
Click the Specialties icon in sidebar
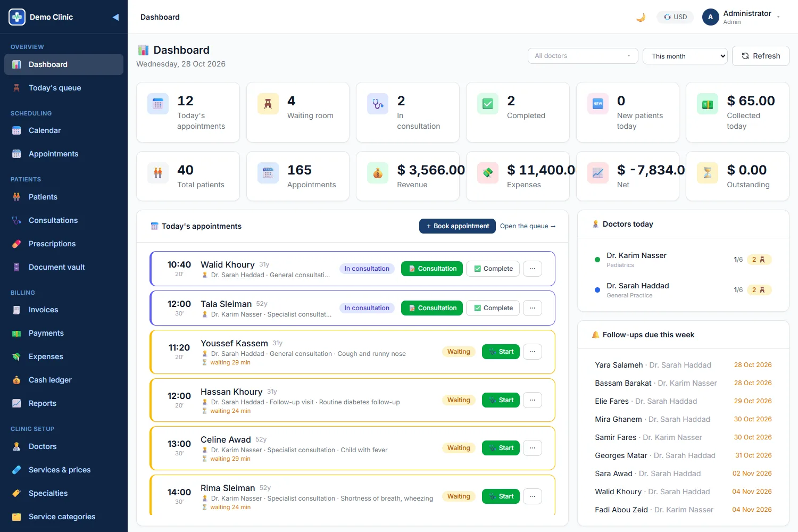(x=16, y=493)
